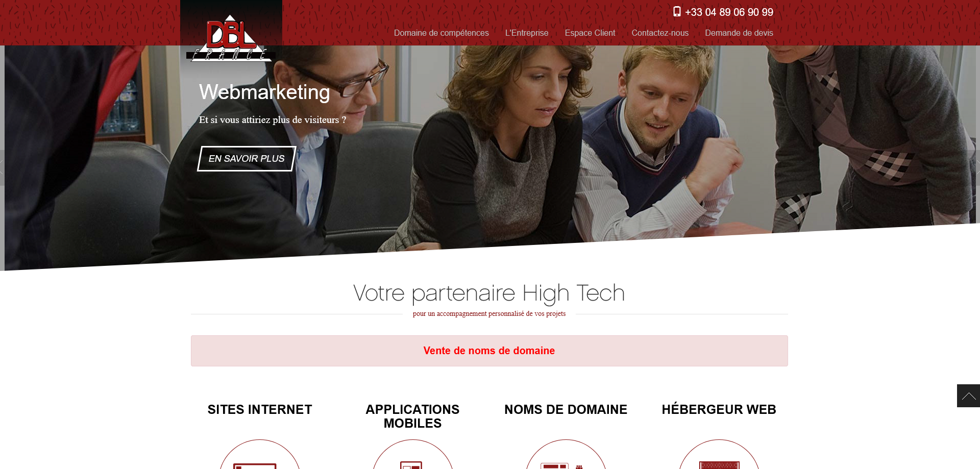Go to Espace Client
Screen dimensions: 980x469
point(590,33)
